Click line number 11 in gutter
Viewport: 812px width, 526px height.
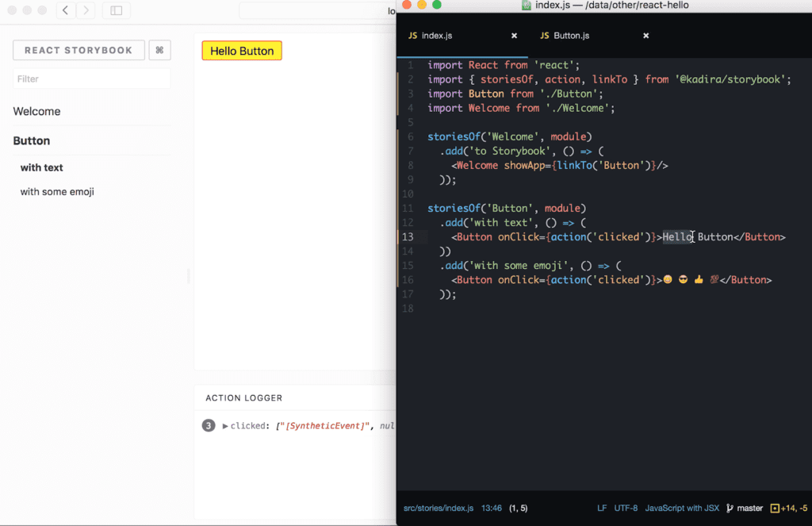click(x=408, y=209)
